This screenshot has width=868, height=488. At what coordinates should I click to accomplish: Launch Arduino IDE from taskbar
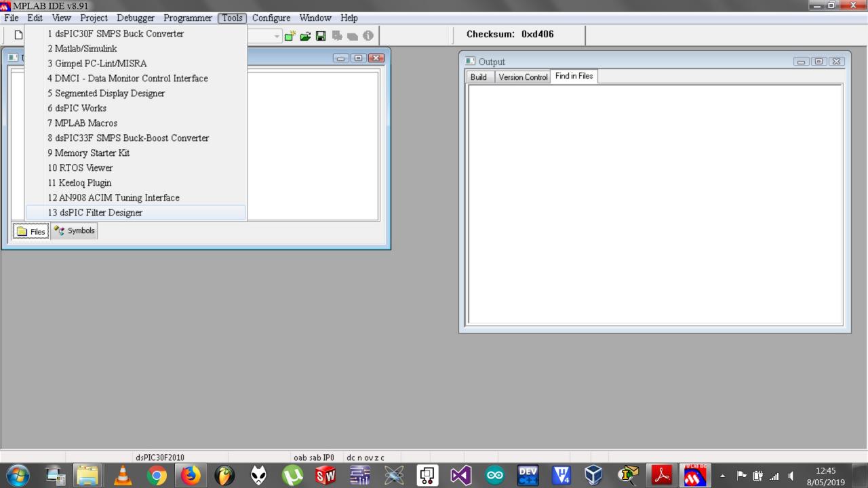click(x=494, y=476)
